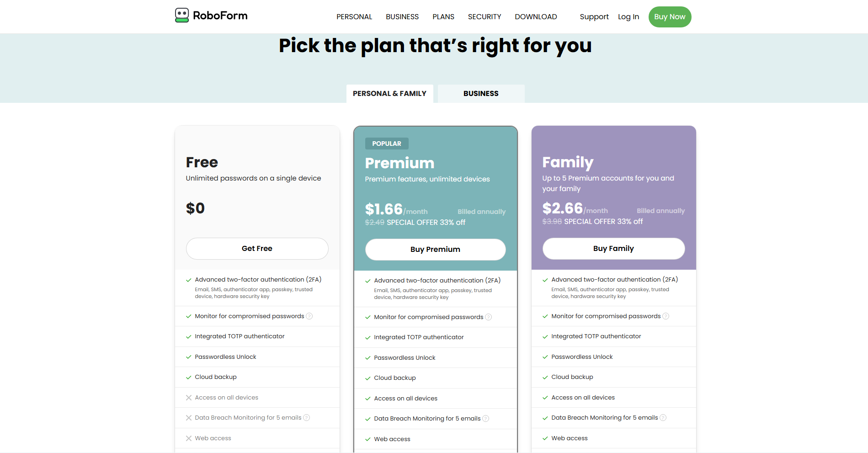The width and height of the screenshot is (868, 453).
Task: Select the PERSONAL & FAMILY tab
Action: [x=389, y=93]
